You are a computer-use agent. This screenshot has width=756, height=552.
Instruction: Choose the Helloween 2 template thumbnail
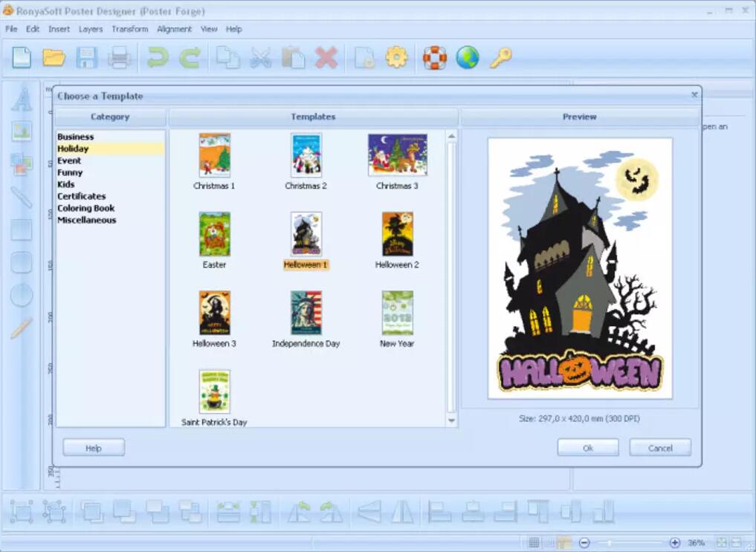coord(397,234)
